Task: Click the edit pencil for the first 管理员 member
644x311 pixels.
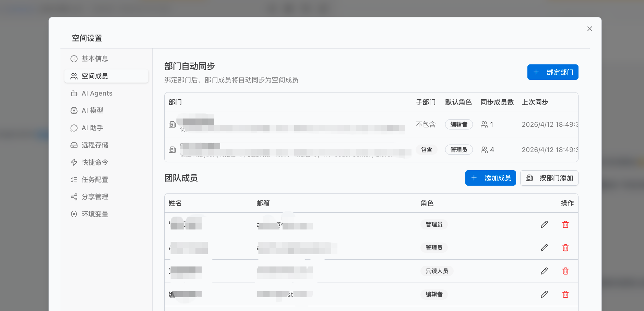Action: click(x=544, y=224)
